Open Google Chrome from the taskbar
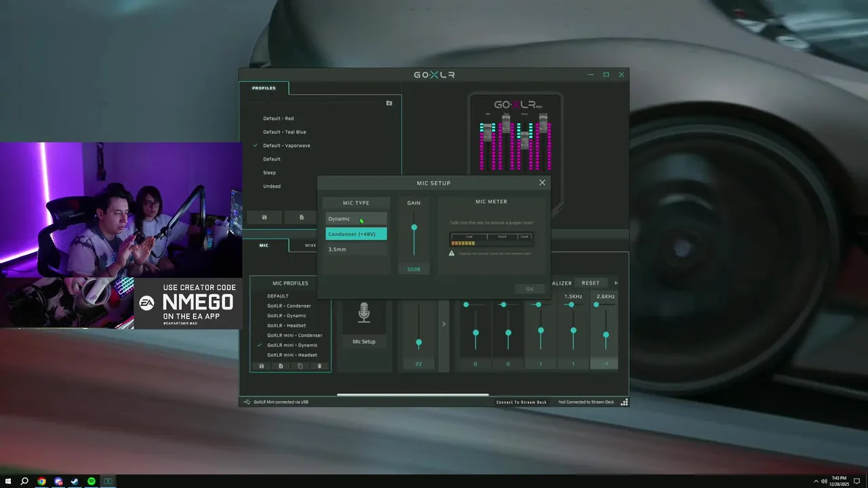Screen dimensions: 868x488 coord(41,481)
